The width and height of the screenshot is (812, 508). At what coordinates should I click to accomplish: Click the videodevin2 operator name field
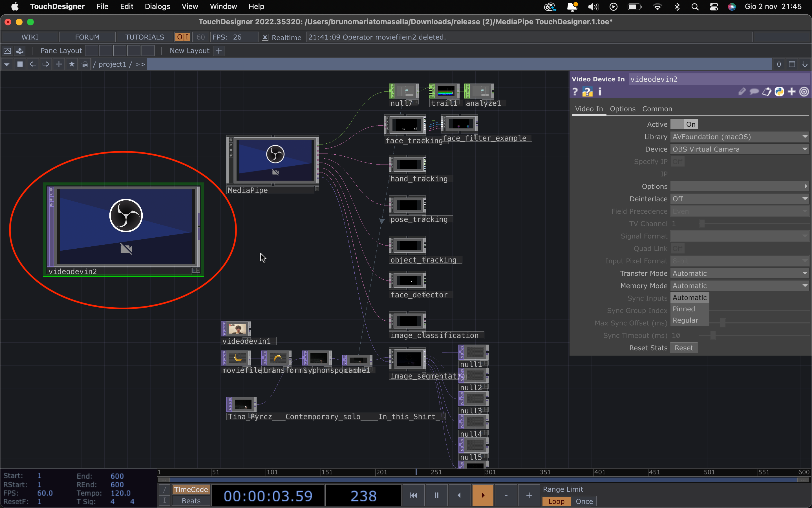pos(719,79)
